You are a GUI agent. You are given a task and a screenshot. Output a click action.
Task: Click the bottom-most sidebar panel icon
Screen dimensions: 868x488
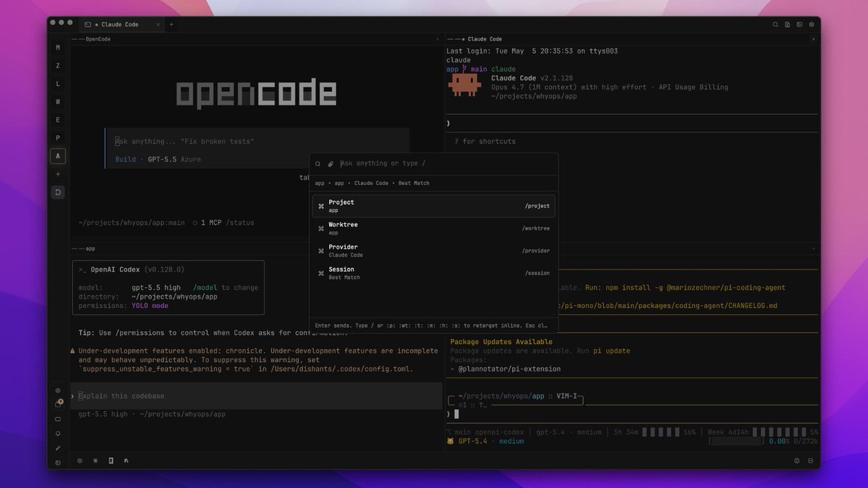58,462
